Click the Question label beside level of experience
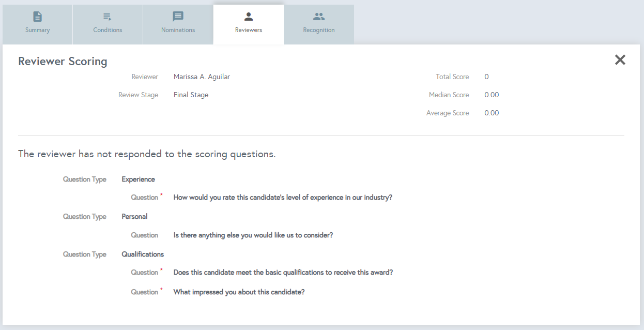This screenshot has height=330, width=644. (144, 198)
